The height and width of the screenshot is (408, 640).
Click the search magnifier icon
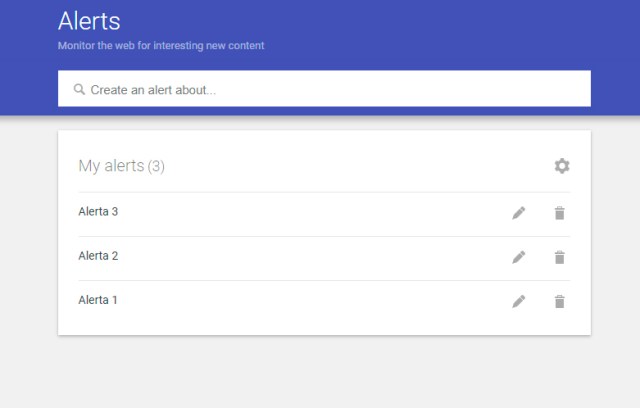(79, 89)
